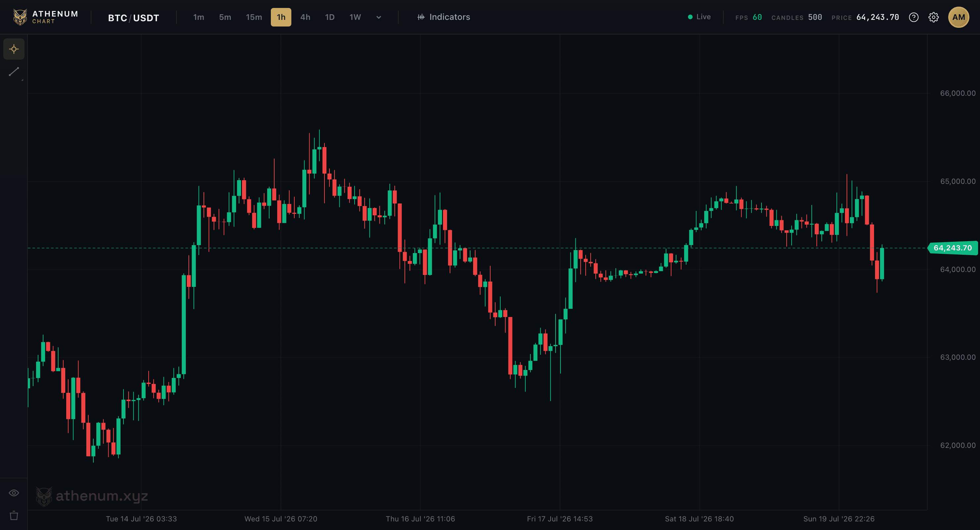Click the 66,000.00 price axis label
Image resolution: width=980 pixels, height=530 pixels.
957,93
